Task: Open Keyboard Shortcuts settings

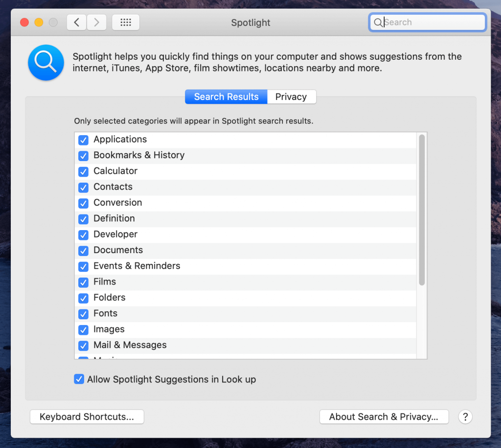Action: point(87,417)
